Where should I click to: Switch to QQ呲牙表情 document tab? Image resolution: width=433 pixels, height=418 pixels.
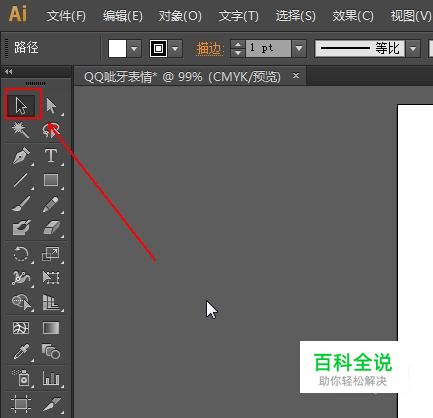coord(182,77)
